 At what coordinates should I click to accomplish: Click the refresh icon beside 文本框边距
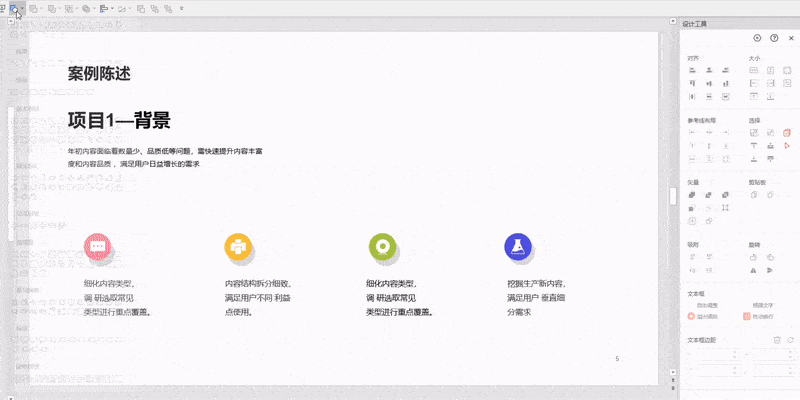(x=790, y=340)
